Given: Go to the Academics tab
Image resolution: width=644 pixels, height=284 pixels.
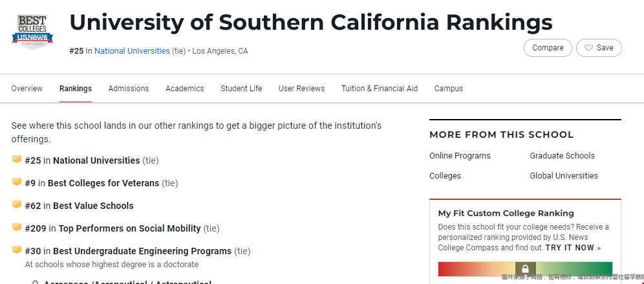Looking at the screenshot, I should pos(185,89).
